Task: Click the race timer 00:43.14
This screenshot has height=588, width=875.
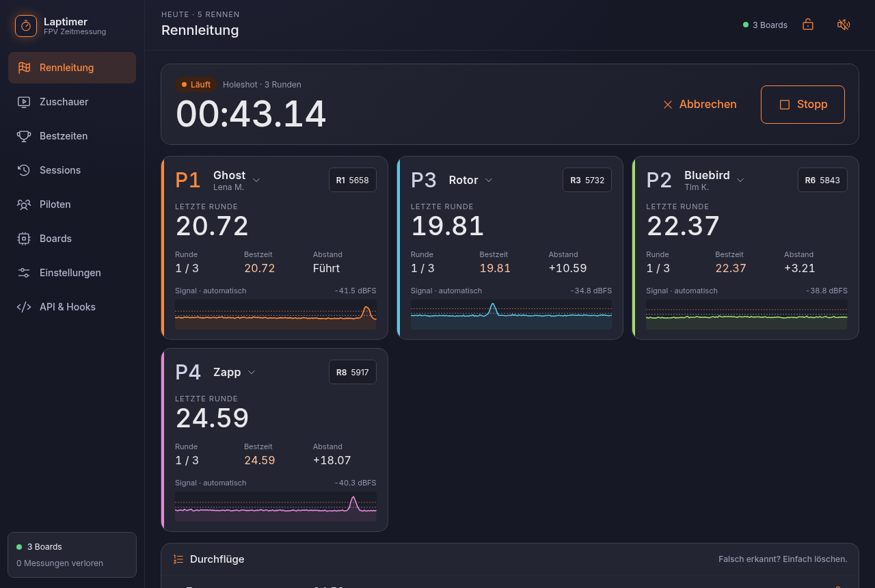Action: point(251,114)
